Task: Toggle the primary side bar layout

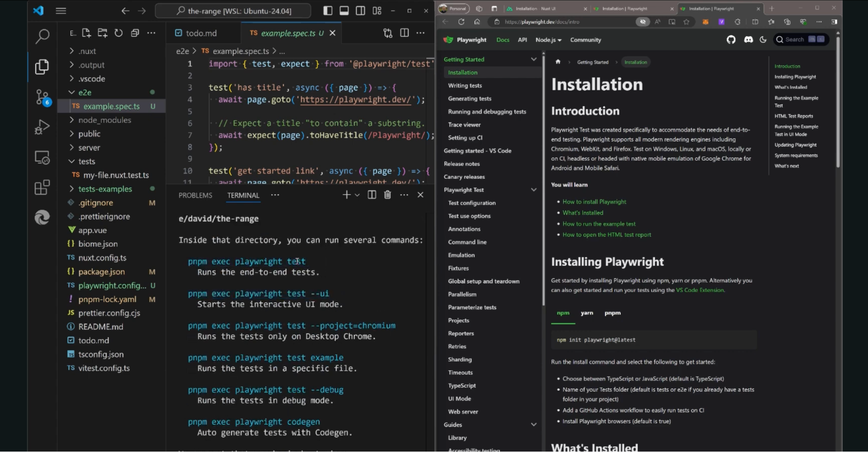Action: (x=328, y=11)
